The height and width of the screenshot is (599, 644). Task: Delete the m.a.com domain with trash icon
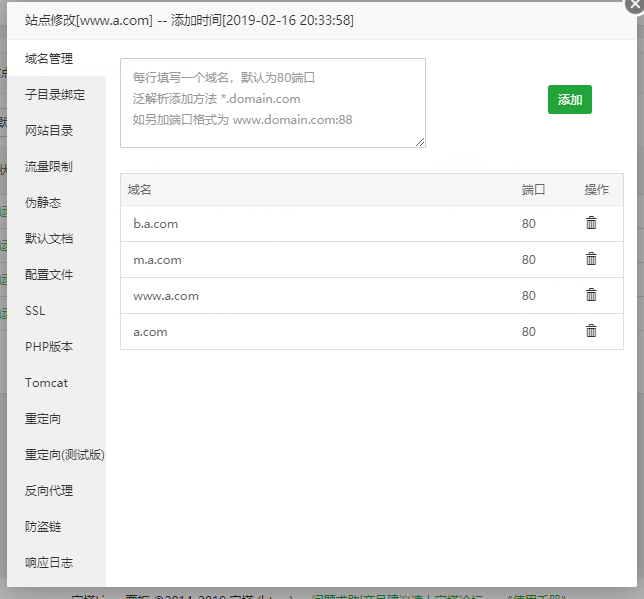(591, 259)
